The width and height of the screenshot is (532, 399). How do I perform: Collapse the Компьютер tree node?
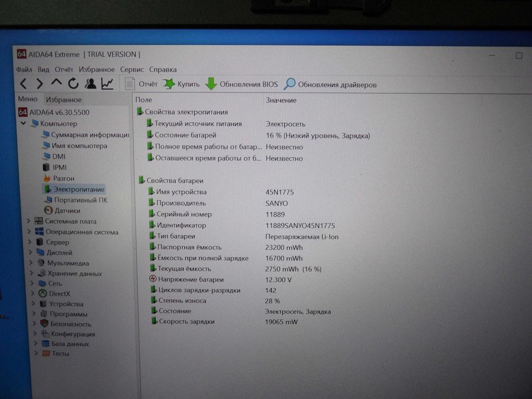(23, 123)
